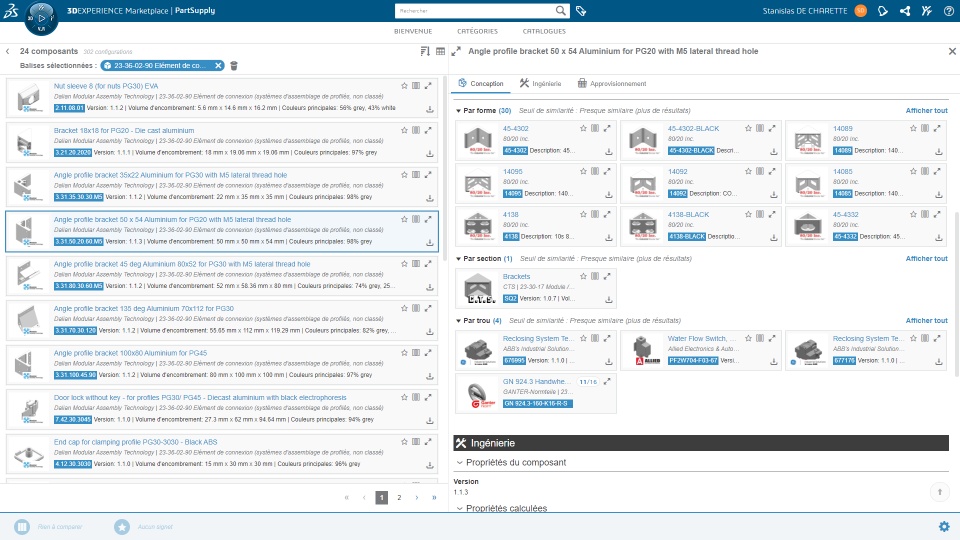Expand part 14089 card

(x=937, y=129)
